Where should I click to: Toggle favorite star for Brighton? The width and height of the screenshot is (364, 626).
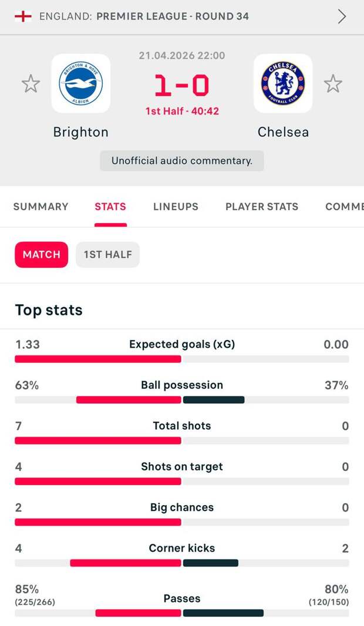[31, 84]
